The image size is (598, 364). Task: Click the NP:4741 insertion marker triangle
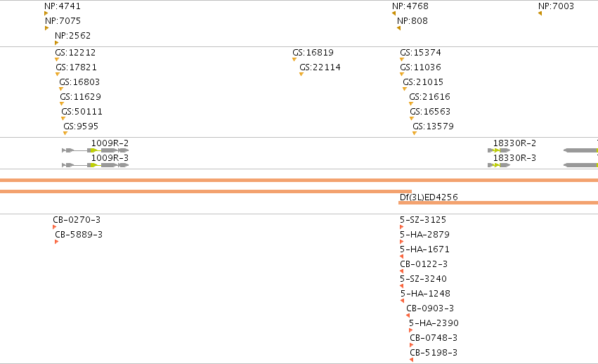click(x=46, y=13)
